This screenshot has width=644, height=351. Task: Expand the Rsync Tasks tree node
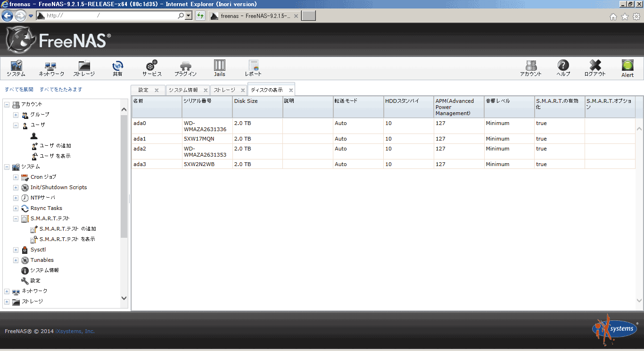(16, 208)
